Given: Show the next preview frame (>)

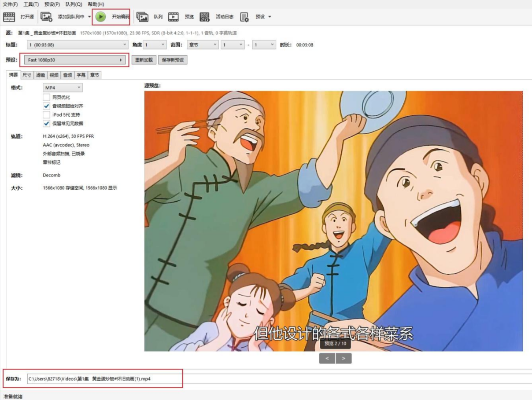Looking at the screenshot, I should coord(344,358).
